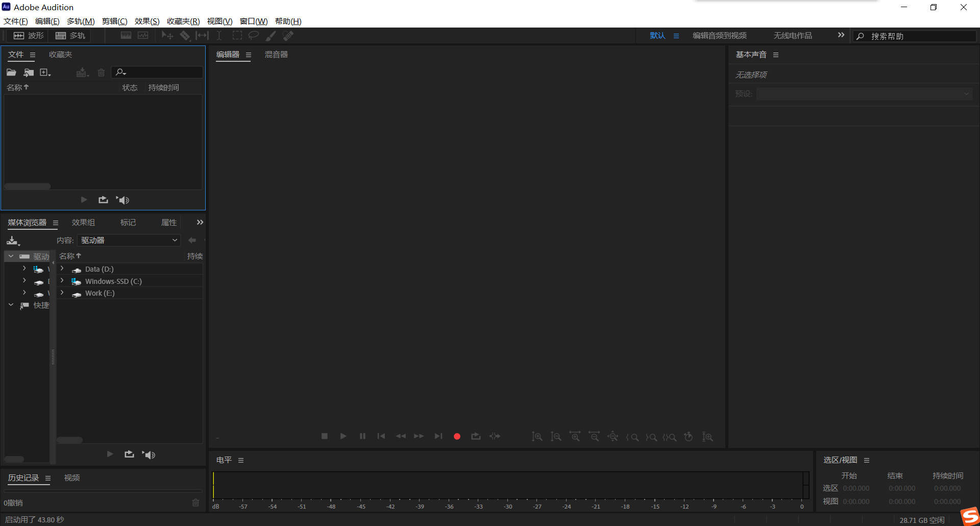Click the horizontal scrollbar in Files panel
Image resolution: width=980 pixels, height=526 pixels.
click(x=28, y=186)
